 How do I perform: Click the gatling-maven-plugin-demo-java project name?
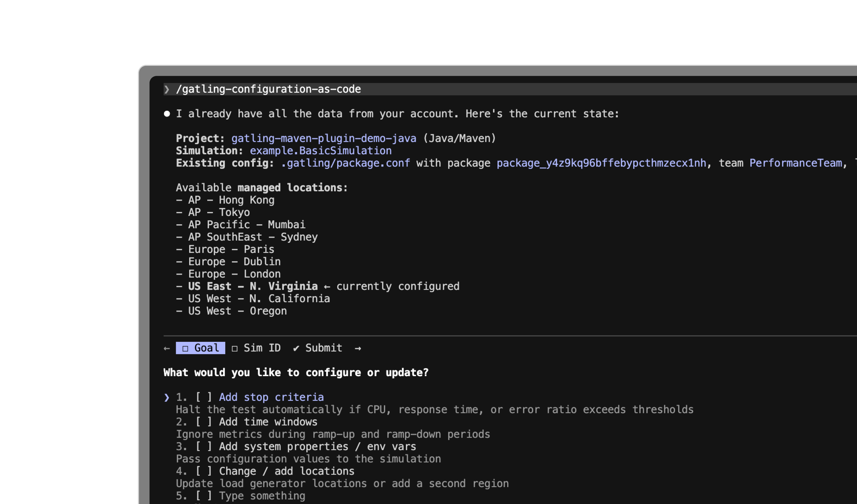pyautogui.click(x=323, y=138)
